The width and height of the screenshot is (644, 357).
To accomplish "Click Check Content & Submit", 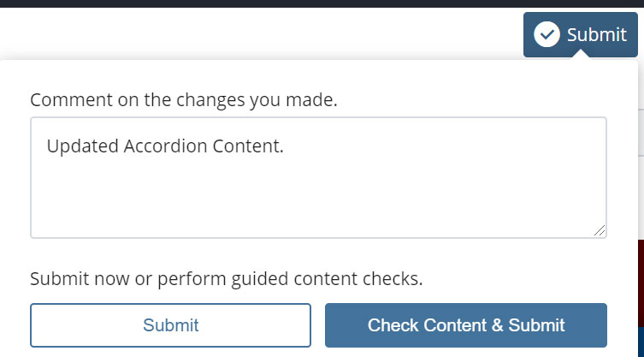I will [x=466, y=325].
